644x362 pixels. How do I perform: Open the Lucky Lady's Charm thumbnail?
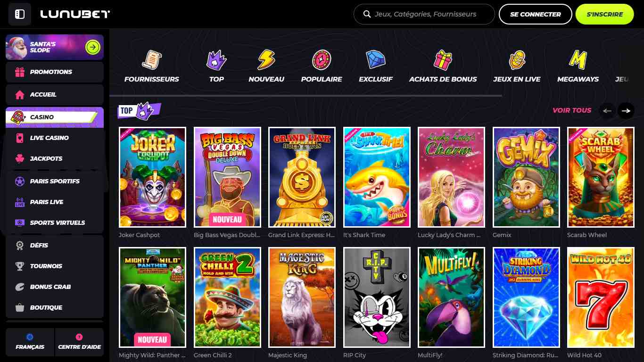point(451,177)
